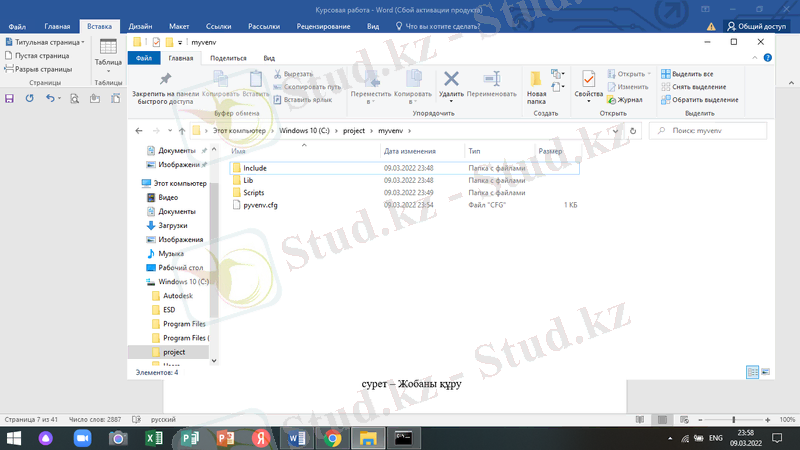Switch to details view layout icon

(752, 372)
